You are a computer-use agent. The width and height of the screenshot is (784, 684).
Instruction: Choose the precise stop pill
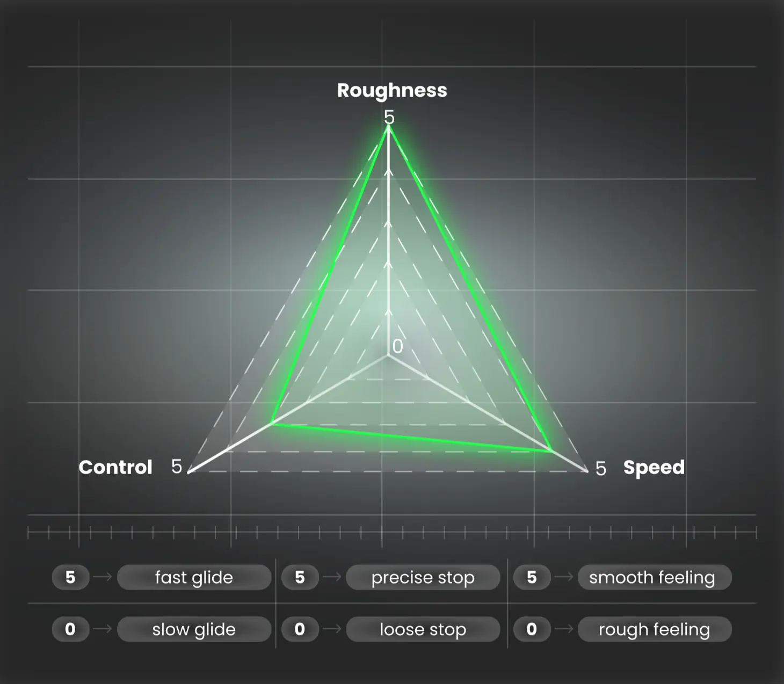423,577
